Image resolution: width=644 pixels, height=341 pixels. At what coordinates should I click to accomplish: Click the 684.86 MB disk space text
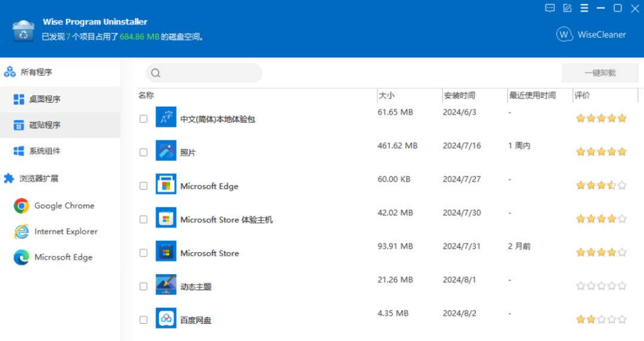click(140, 37)
